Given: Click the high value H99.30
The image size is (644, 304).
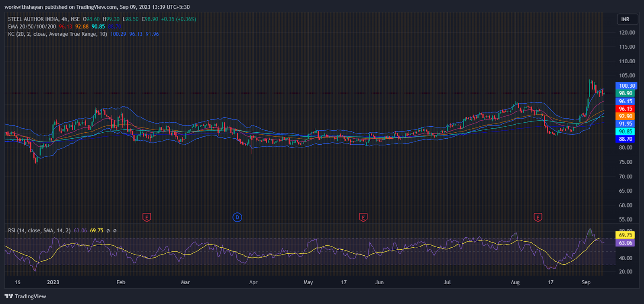Looking at the screenshot, I should click(111, 19).
